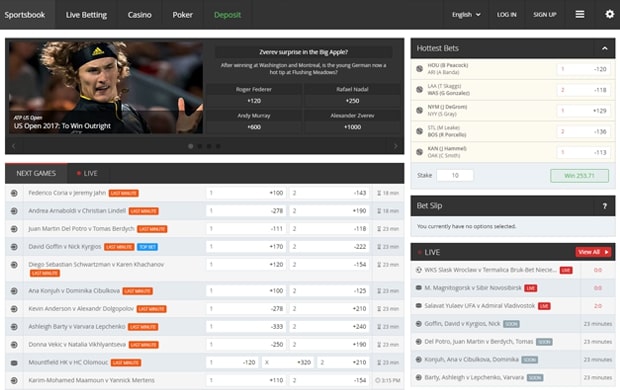This screenshot has width=620, height=390.
Task: Pick odds 1 -333 for Ashleigh Barty
Action: click(246, 327)
